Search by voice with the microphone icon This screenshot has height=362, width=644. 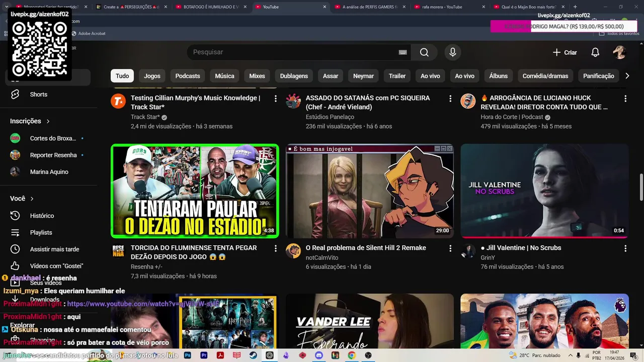click(x=452, y=52)
